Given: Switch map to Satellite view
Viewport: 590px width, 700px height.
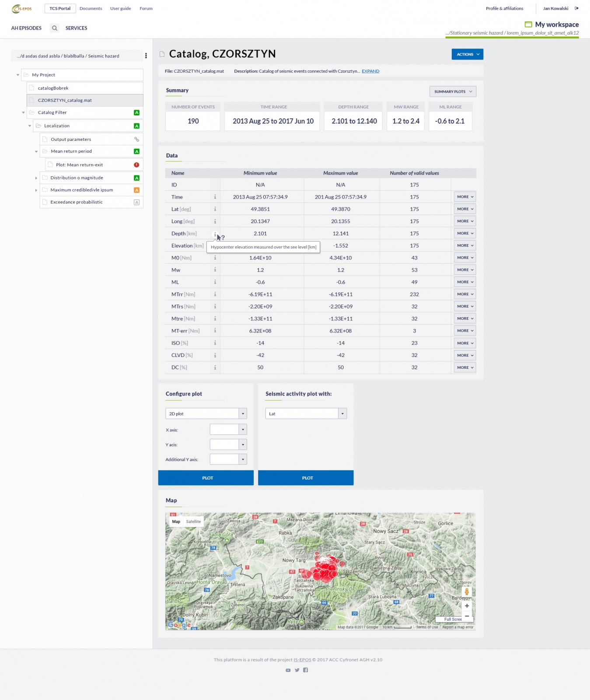Looking at the screenshot, I should tap(193, 521).
